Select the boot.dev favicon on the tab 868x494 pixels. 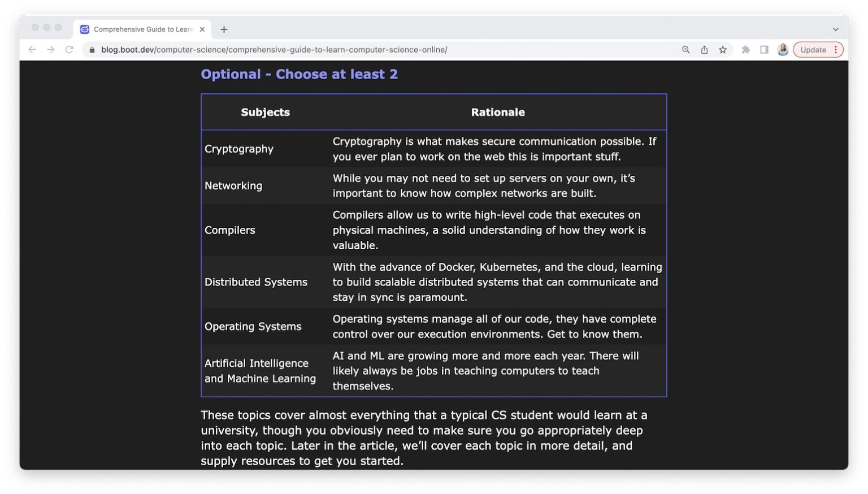click(x=84, y=29)
